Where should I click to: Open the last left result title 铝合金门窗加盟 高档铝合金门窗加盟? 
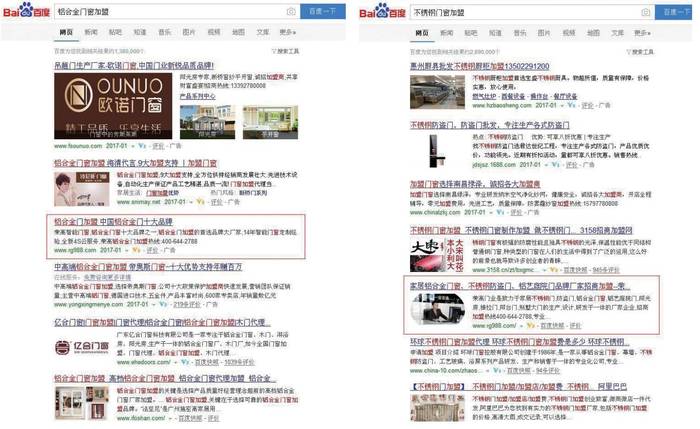(x=165, y=378)
